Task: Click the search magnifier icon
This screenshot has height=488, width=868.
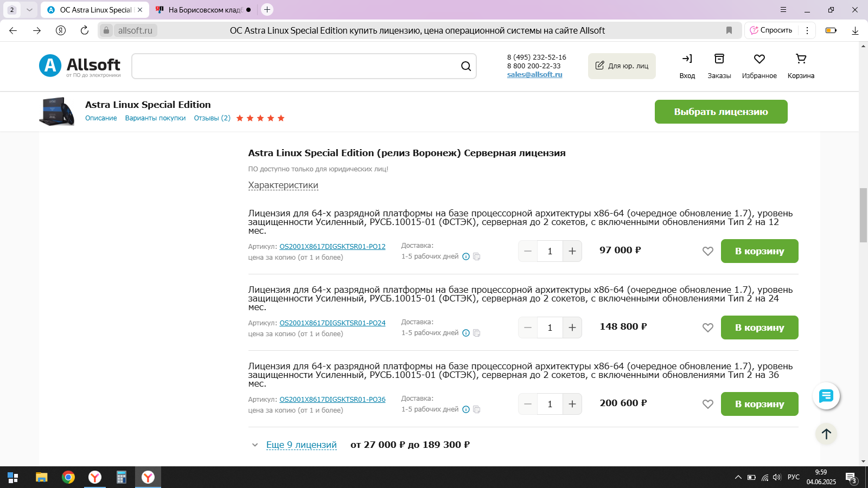Action: tap(466, 66)
